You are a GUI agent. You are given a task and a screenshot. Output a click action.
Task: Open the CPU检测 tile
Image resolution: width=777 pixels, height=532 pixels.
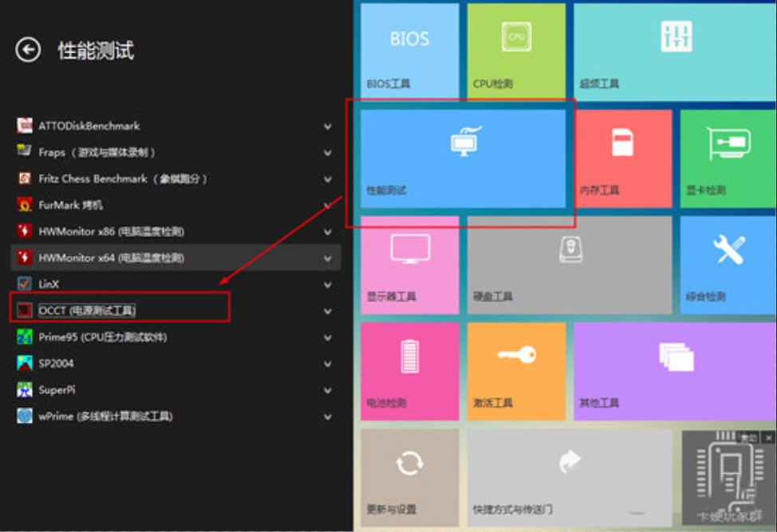click(x=516, y=51)
